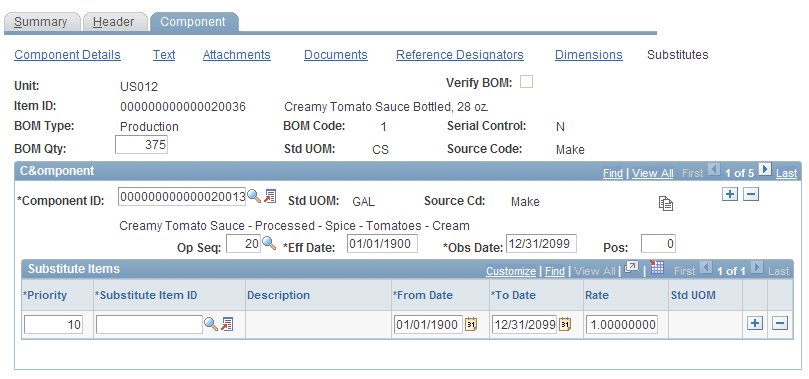809x379 pixels.
Task: Click into the To Date field
Action: tap(524, 325)
